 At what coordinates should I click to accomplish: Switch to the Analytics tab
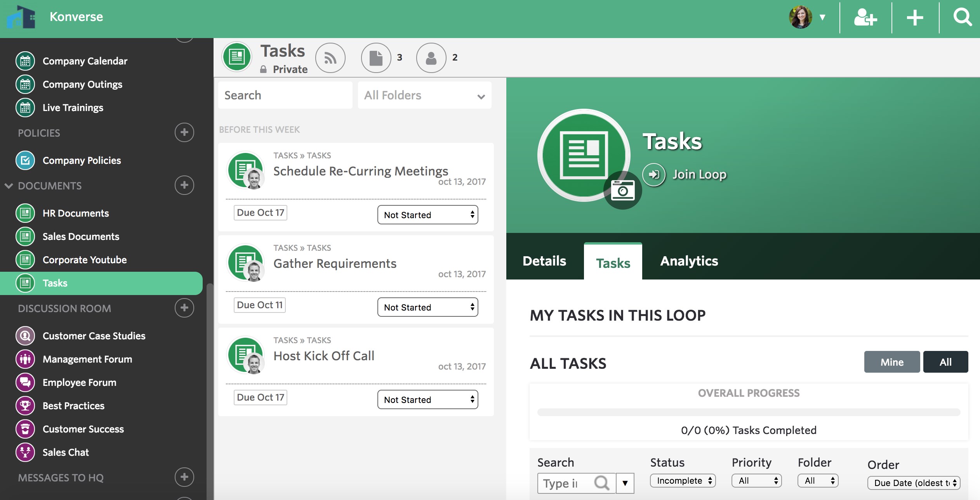coord(689,260)
